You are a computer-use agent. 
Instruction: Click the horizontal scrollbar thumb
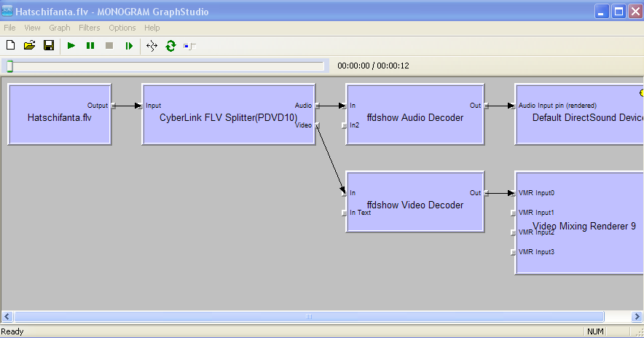tap(309, 316)
